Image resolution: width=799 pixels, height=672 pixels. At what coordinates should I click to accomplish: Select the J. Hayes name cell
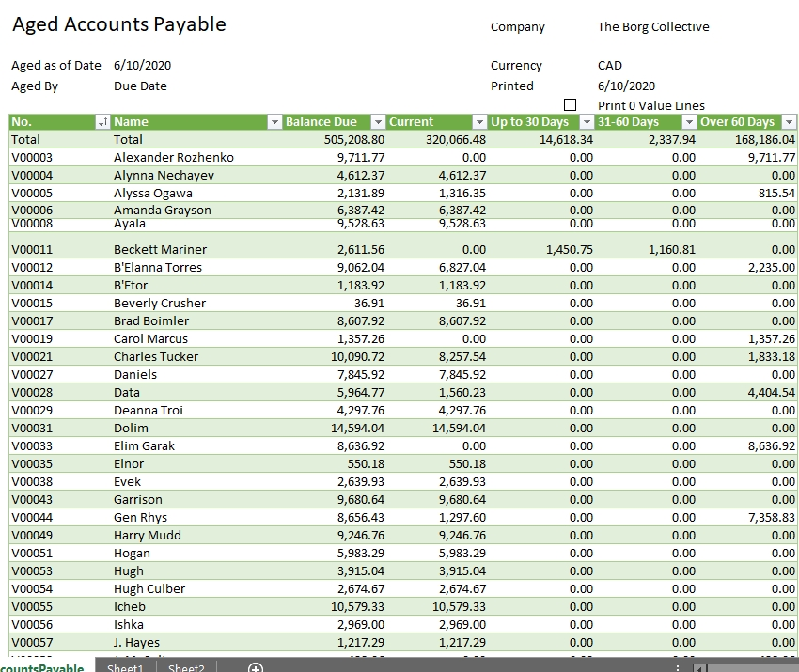[136, 642]
